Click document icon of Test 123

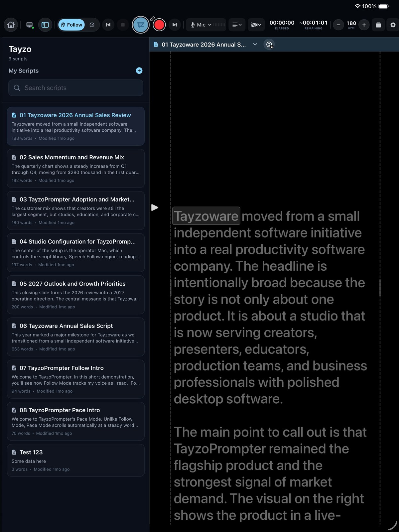pos(14,452)
